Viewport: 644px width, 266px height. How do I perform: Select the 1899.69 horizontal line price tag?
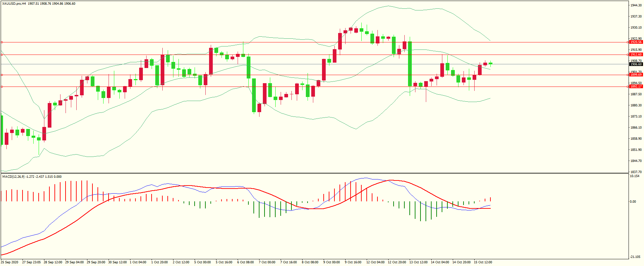(636, 75)
